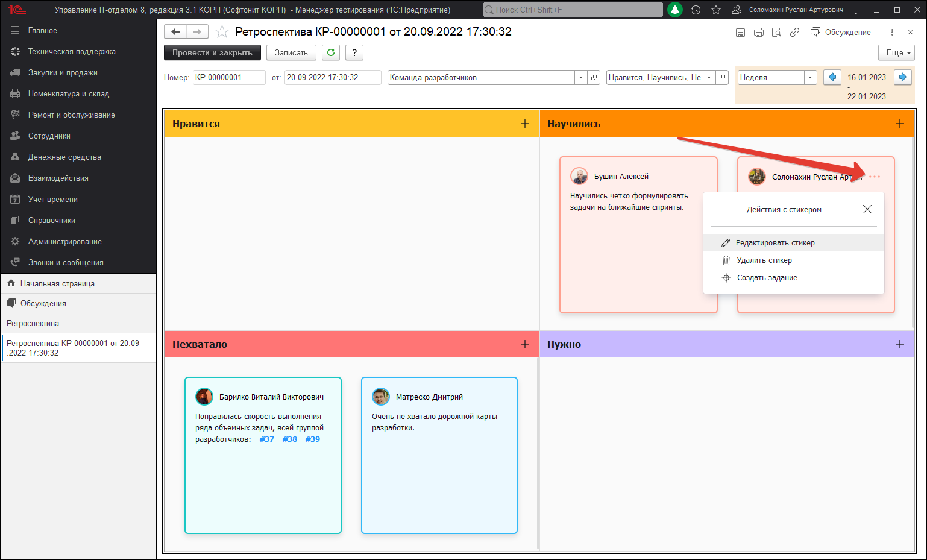The image size is (927, 560).
Task: Click the Номер input field
Action: 228,78
